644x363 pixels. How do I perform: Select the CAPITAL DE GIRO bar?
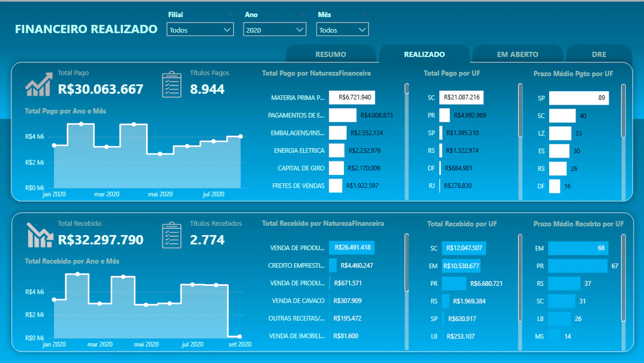336,168
